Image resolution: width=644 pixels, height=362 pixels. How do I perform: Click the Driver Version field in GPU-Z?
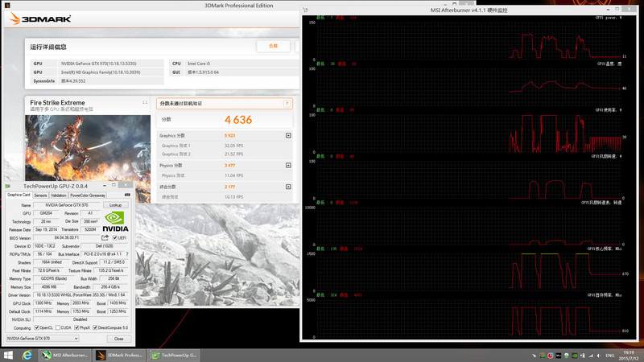[81, 295]
